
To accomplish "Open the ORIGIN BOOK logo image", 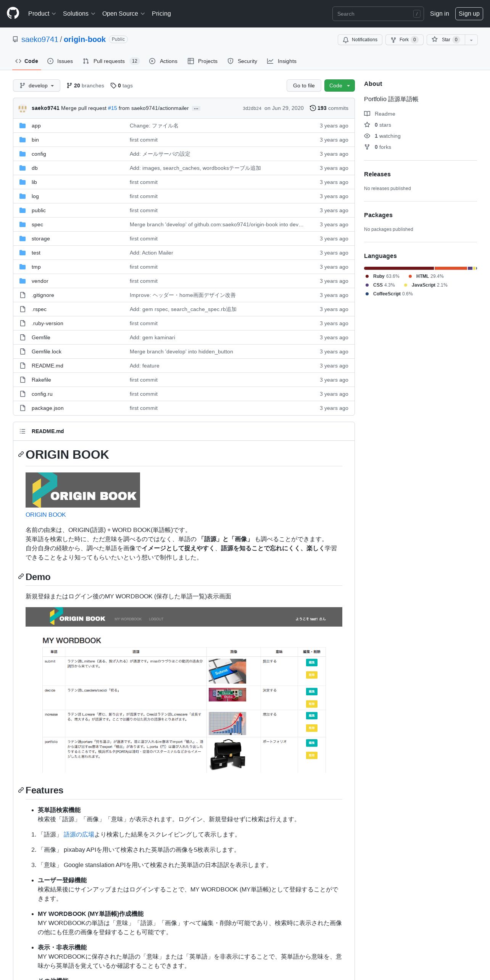I will point(83,490).
